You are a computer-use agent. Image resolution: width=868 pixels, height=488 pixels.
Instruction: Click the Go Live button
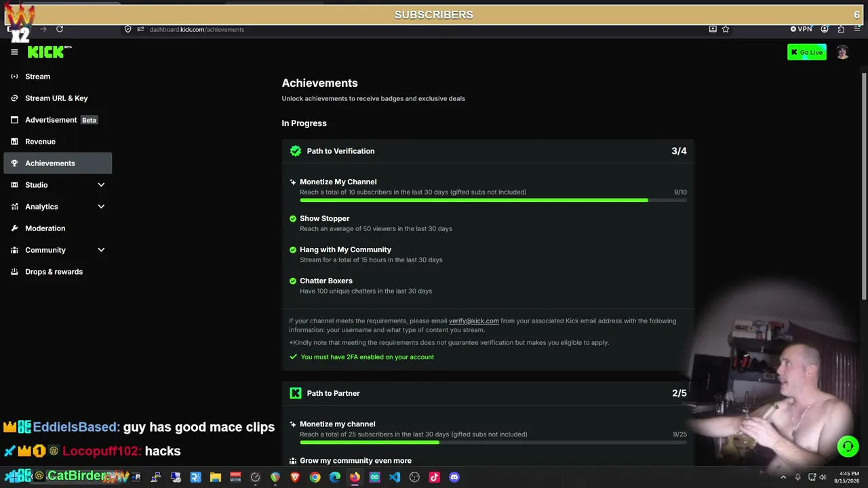[x=807, y=52]
